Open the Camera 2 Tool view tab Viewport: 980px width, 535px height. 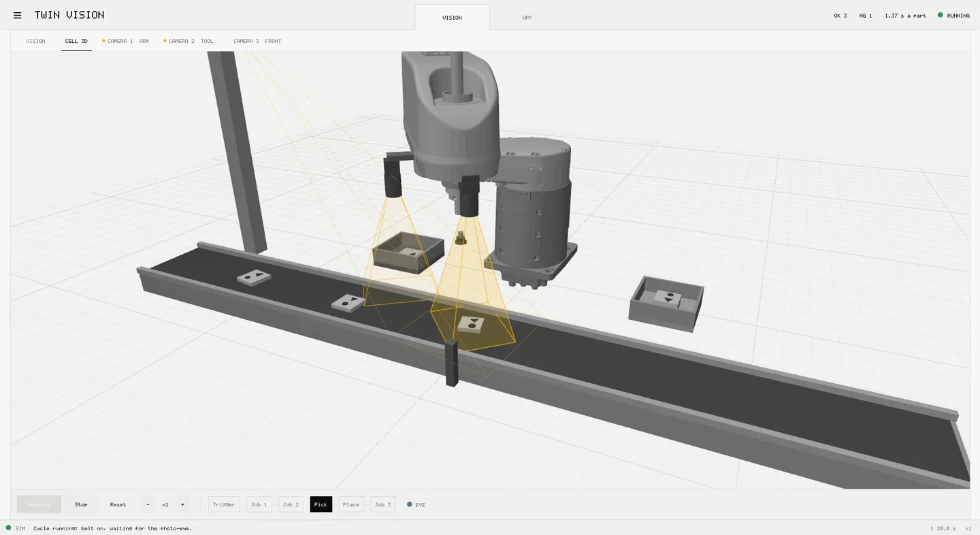(189, 41)
